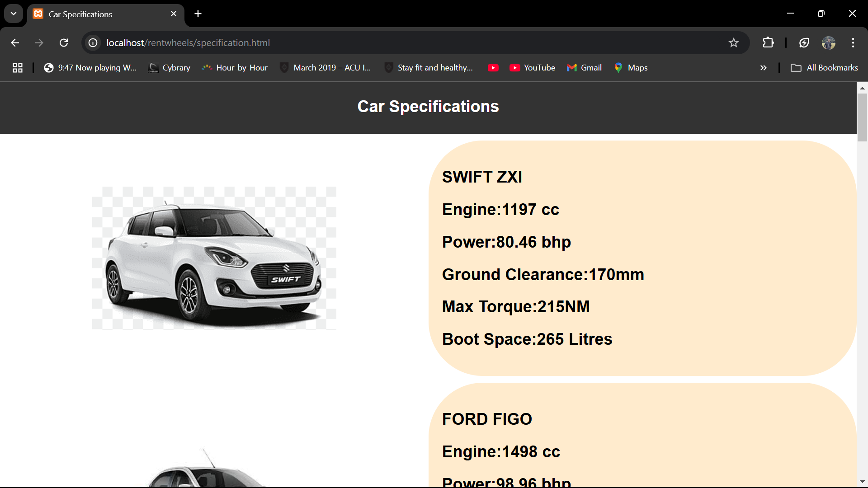The width and height of the screenshot is (868, 488).
Task: Click the 'Max Torque:215NM' text
Action: (x=516, y=307)
